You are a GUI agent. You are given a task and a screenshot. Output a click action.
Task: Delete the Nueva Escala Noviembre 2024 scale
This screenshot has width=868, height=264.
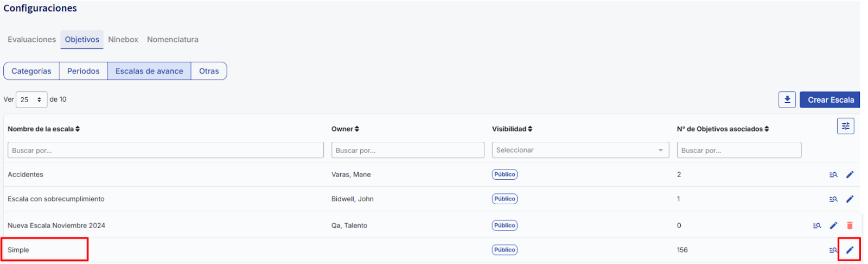click(850, 225)
